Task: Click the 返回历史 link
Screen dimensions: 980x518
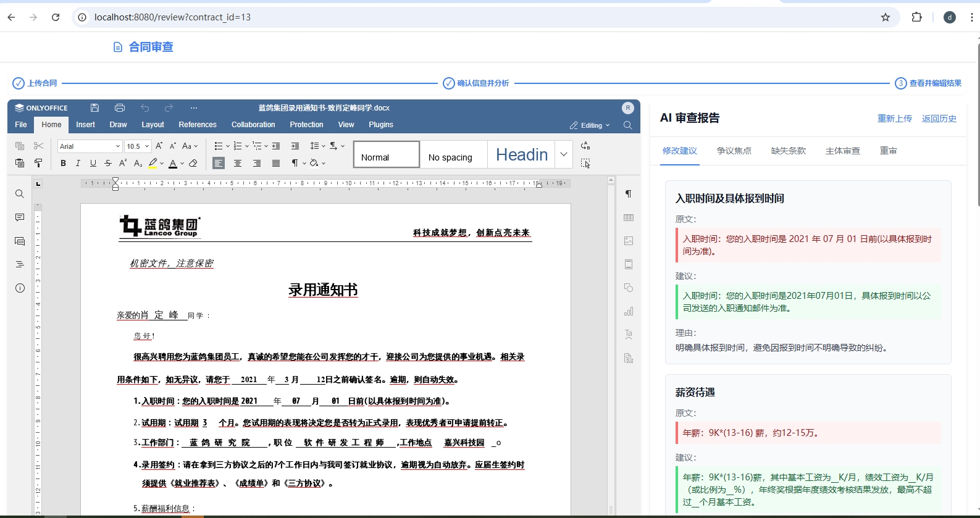Action: coord(939,119)
